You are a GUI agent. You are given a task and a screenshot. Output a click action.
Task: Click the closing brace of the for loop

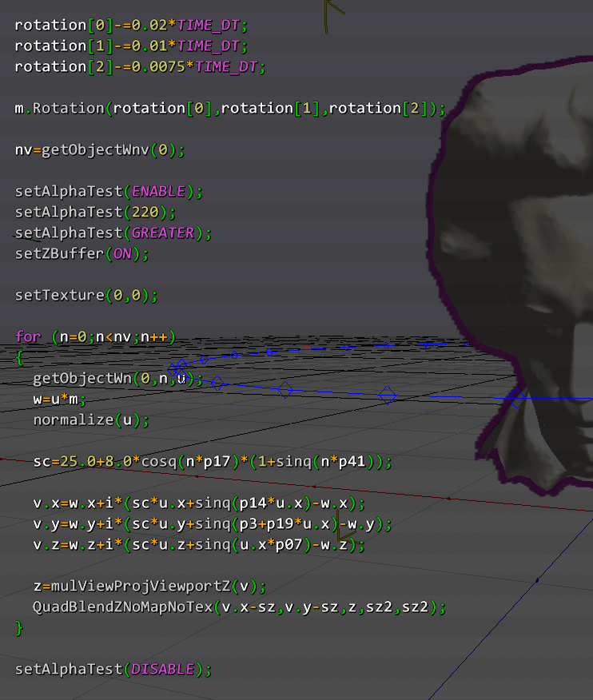[x=18, y=627]
